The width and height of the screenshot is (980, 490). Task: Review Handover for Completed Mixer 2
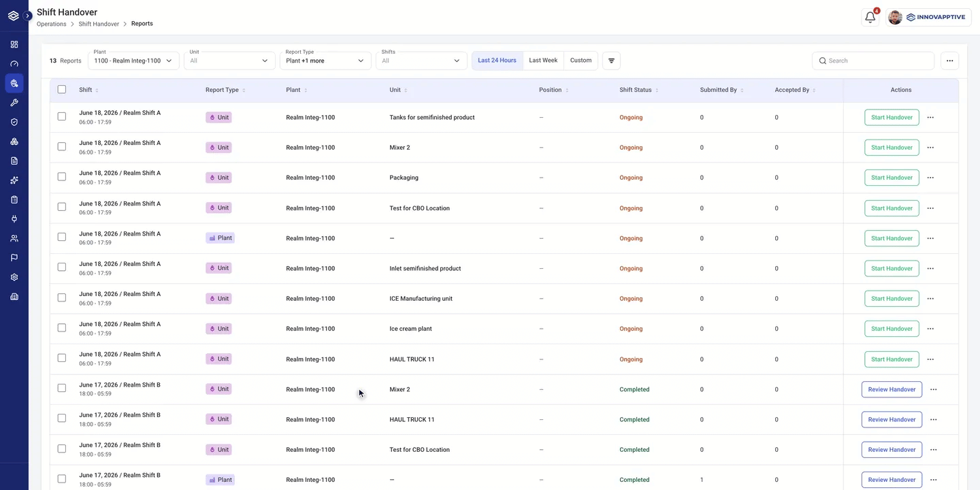tap(892, 389)
